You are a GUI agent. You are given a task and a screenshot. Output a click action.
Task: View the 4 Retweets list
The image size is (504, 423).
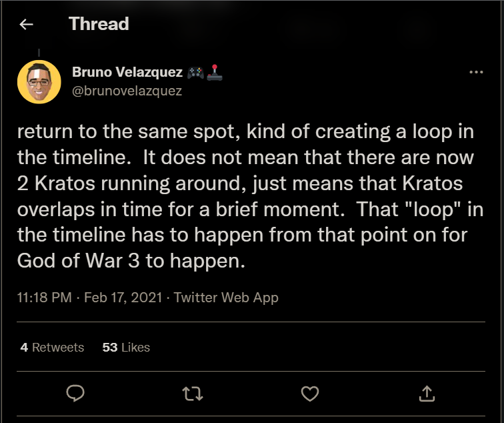[52, 348]
